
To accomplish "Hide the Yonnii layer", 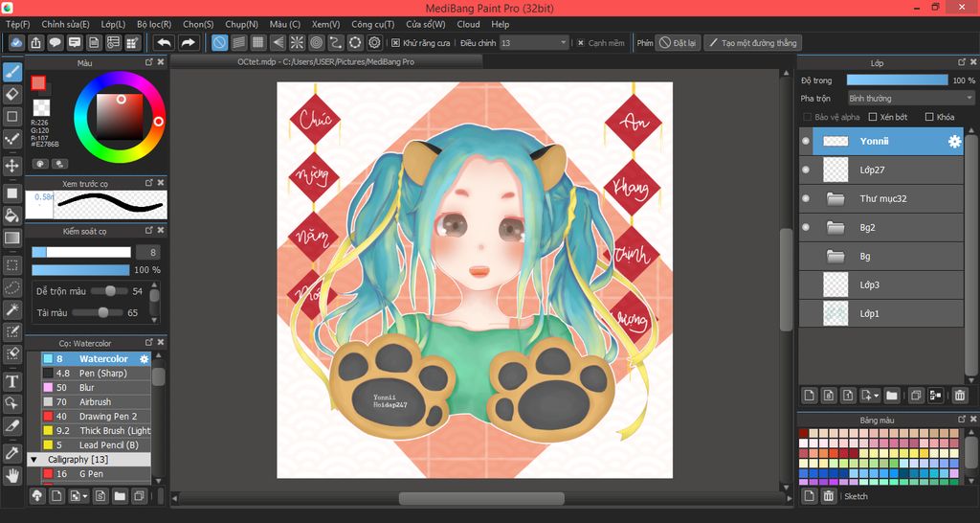I will tap(806, 142).
